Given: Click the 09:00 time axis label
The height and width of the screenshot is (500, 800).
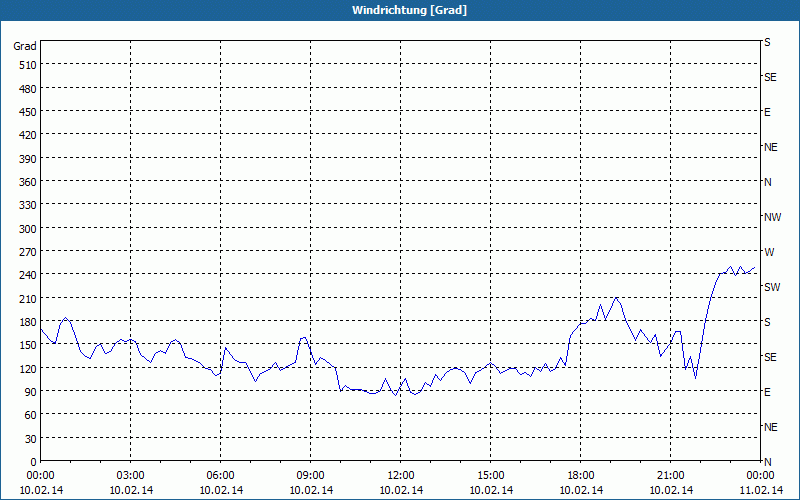Looking at the screenshot, I should tap(311, 475).
